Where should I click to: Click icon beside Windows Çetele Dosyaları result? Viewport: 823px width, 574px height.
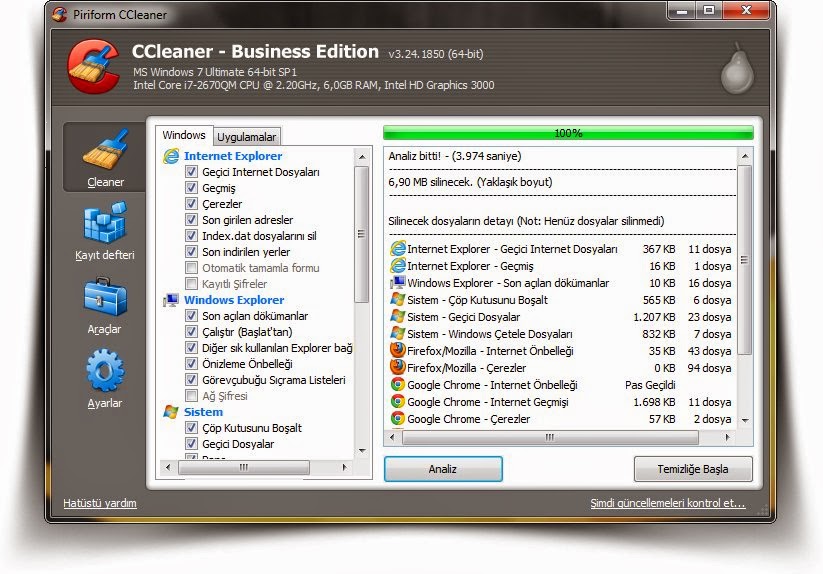(x=398, y=334)
